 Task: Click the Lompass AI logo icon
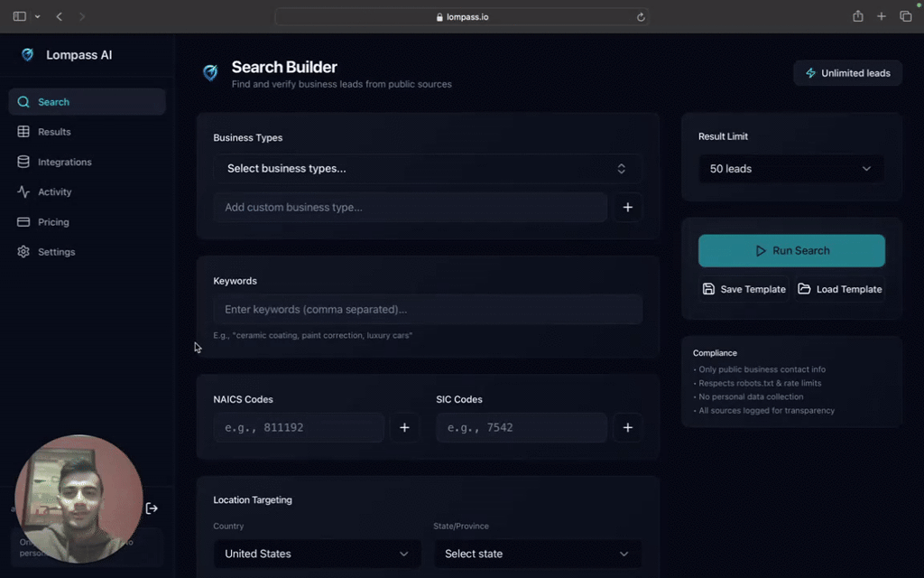pyautogui.click(x=28, y=55)
